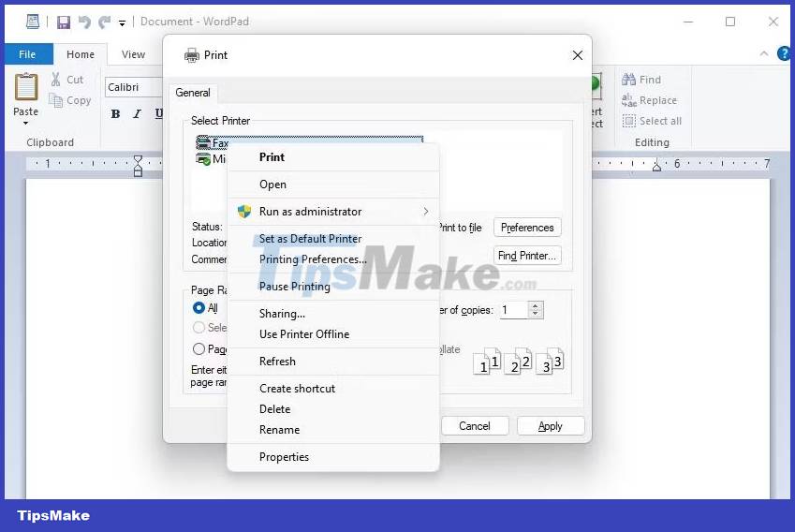Toggle Bold formatting
The height and width of the screenshot is (532, 795).
[x=115, y=114]
